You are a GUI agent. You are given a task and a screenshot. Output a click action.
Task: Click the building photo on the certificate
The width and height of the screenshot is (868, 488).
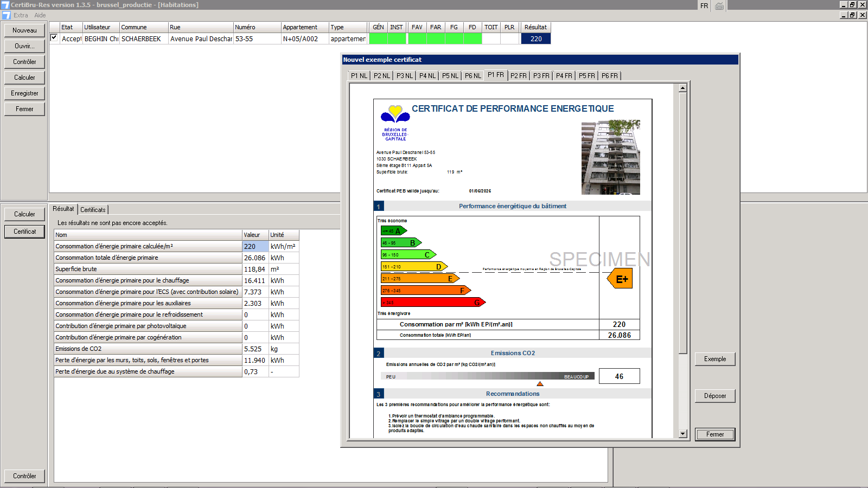click(x=610, y=157)
